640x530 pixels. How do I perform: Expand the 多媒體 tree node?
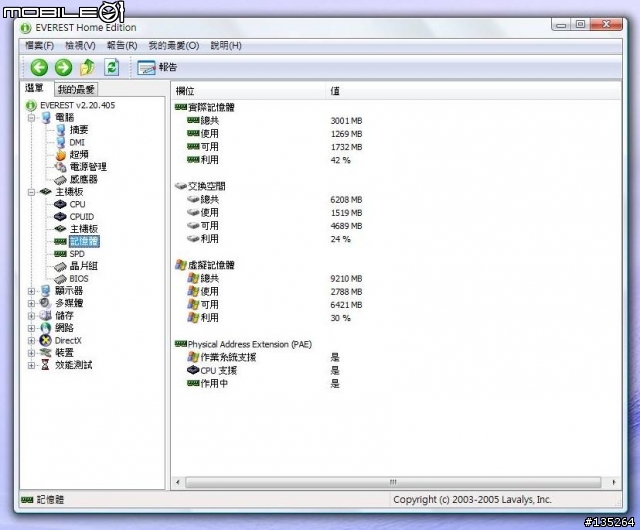tap(31, 303)
